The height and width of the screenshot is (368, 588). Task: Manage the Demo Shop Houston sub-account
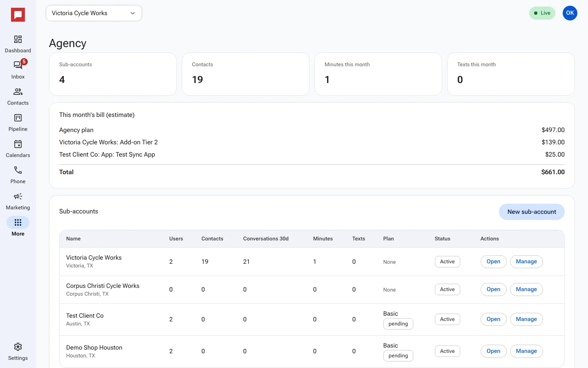click(526, 351)
